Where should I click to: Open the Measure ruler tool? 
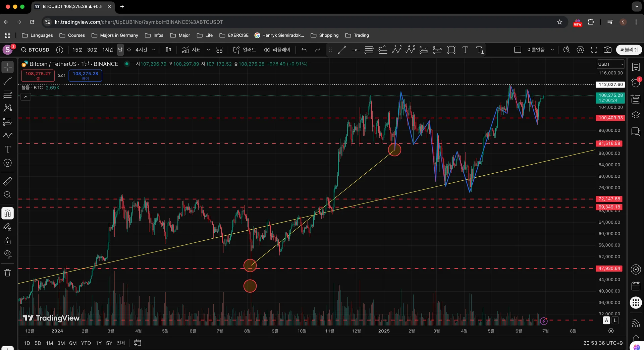click(x=7, y=181)
